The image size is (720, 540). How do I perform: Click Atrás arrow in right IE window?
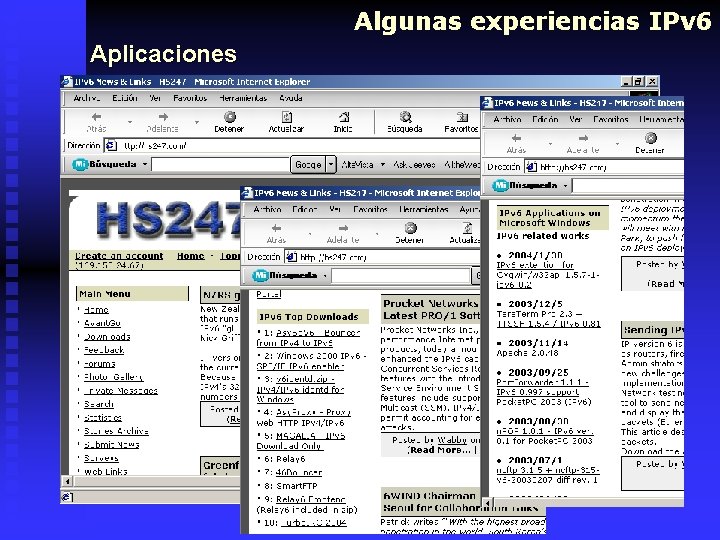[x=517, y=138]
